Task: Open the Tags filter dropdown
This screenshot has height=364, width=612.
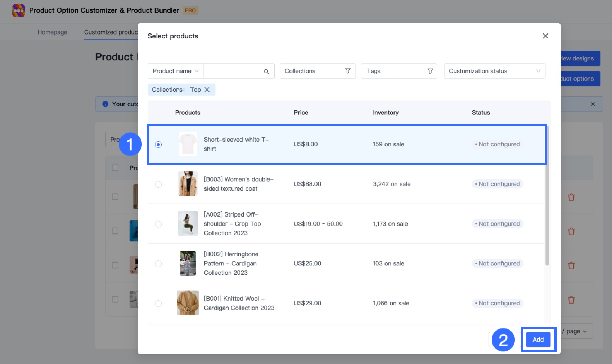Action: 399,71
